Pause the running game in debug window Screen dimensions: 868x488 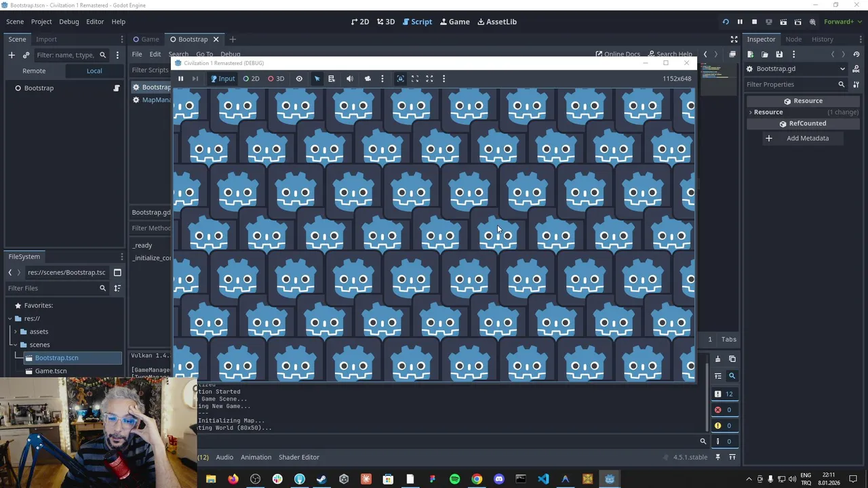[x=180, y=79]
